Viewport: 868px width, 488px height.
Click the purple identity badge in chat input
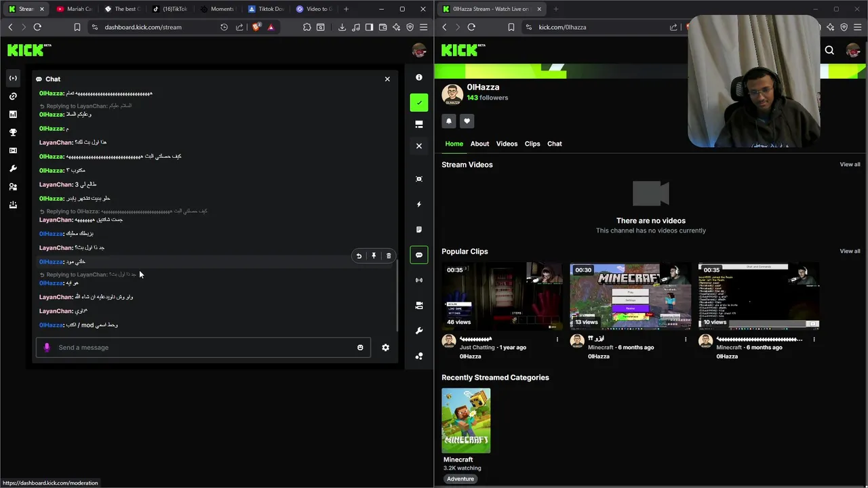pos(47,348)
